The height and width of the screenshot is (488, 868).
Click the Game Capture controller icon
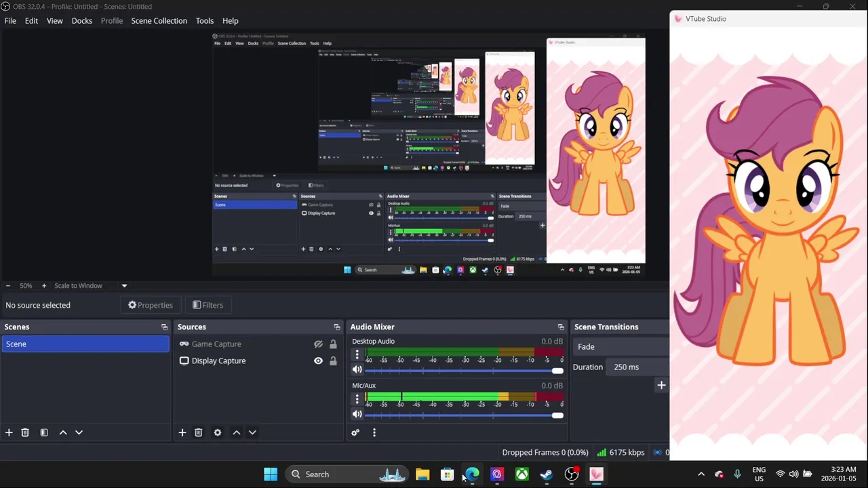pyautogui.click(x=184, y=344)
